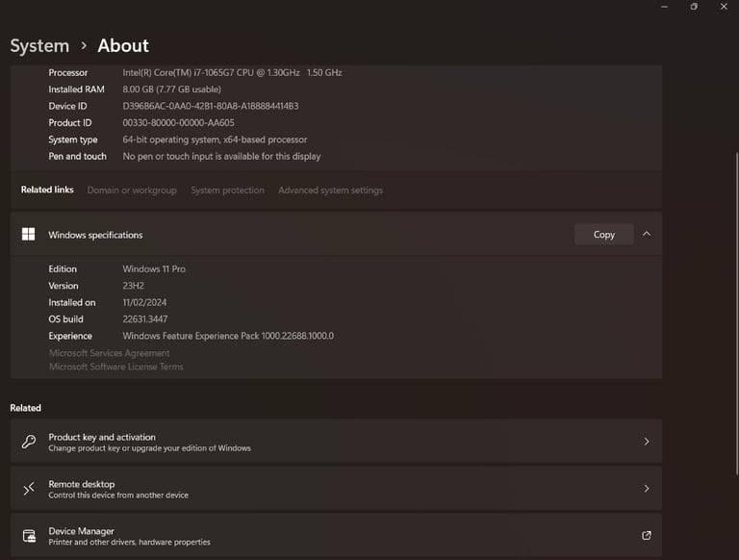
Task: Collapse the Windows specifications section
Action: pos(647,234)
